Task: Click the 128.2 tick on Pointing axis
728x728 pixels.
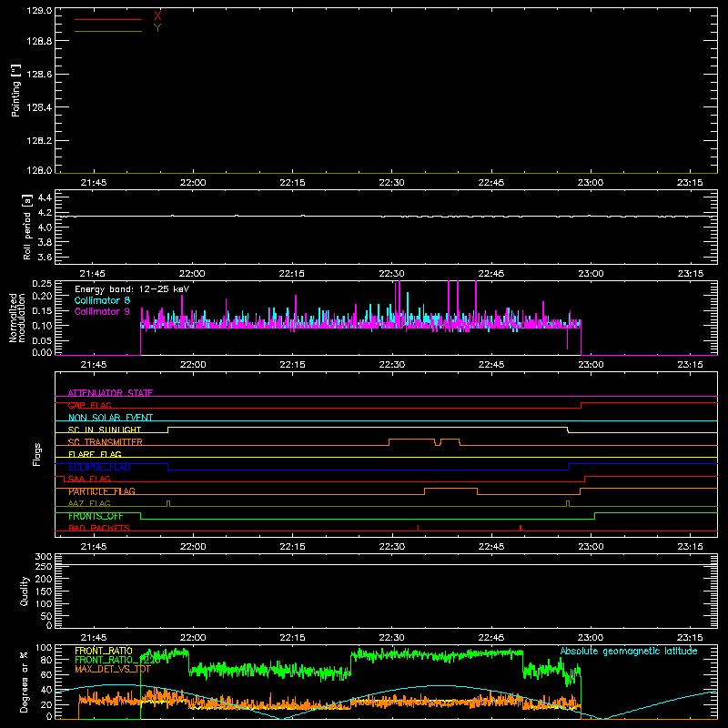Action: pos(39,141)
